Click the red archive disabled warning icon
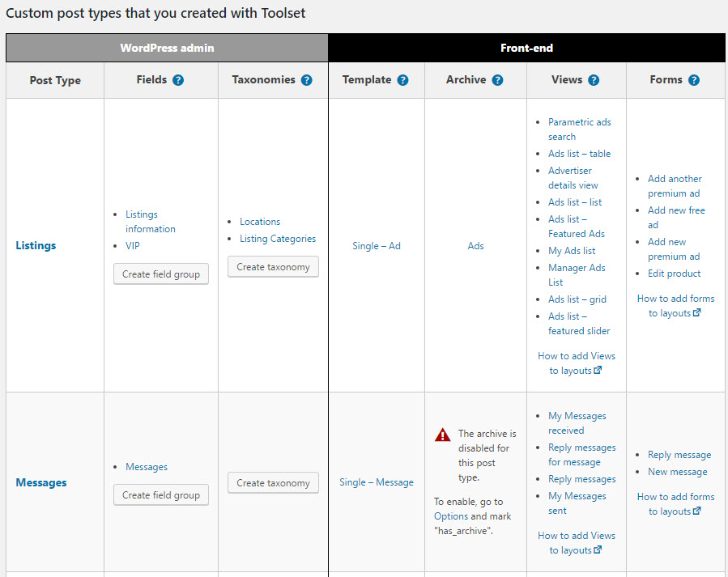This screenshot has height=577, width=728. pyautogui.click(x=442, y=435)
